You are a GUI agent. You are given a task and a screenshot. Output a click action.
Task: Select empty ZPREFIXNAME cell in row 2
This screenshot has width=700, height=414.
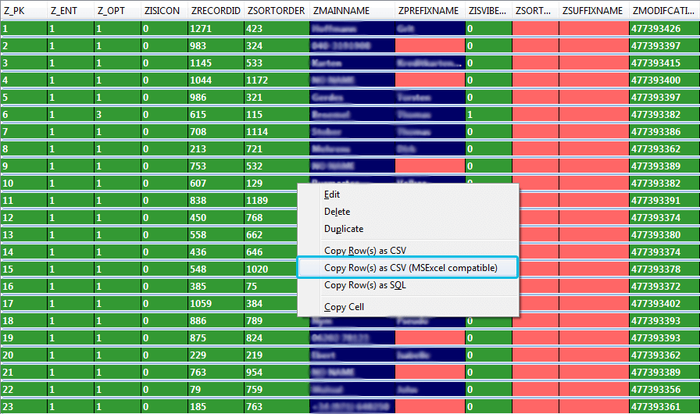430,46
